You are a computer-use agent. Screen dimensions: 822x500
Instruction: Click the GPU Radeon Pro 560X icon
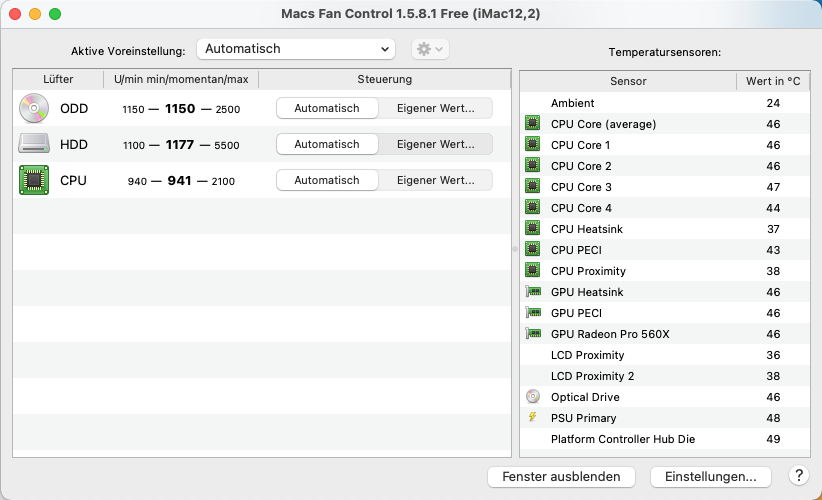coord(532,334)
